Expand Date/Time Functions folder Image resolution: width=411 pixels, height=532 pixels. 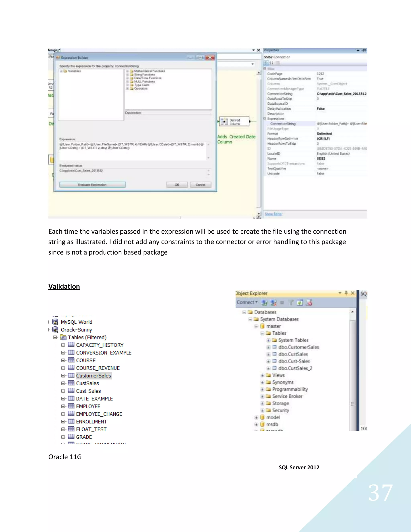[x=127, y=78]
